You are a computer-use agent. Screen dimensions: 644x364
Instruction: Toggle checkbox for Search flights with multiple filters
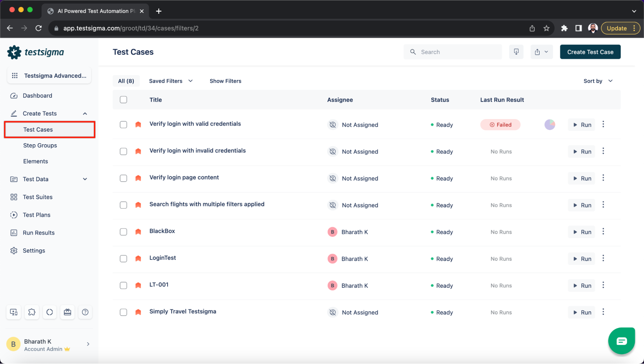[x=123, y=205]
